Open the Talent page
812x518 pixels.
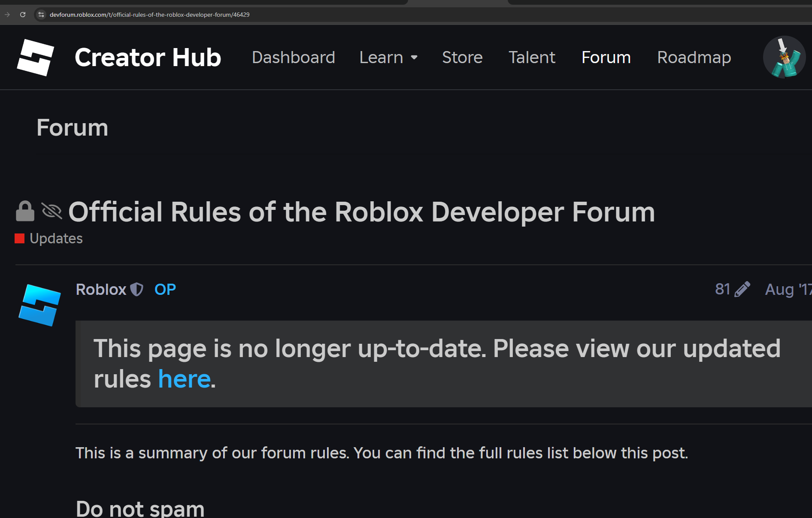tap(532, 57)
